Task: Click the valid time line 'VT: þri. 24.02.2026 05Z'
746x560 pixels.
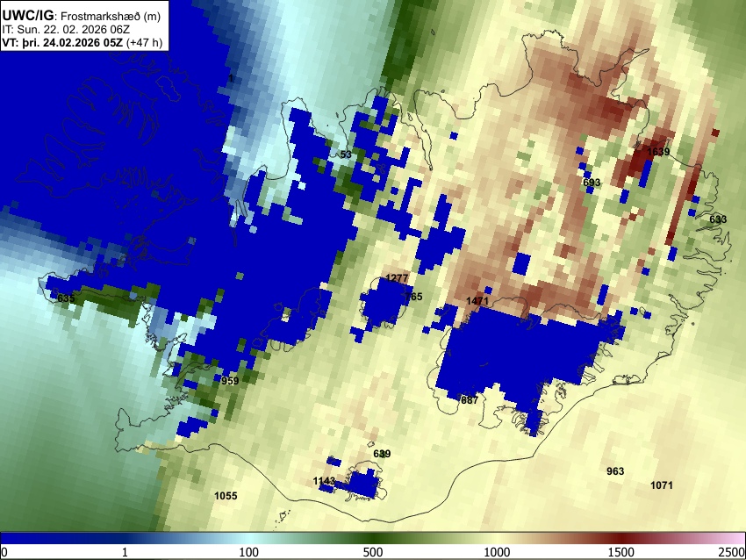Action: [62, 42]
